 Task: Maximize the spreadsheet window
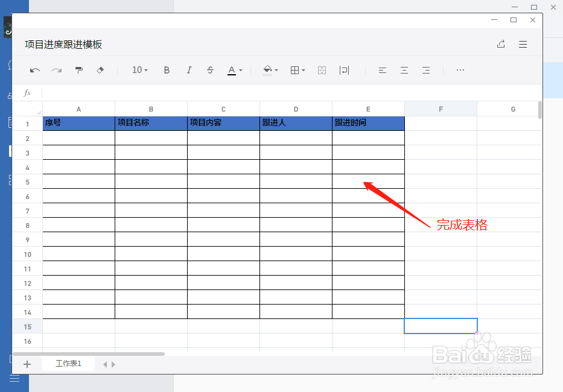coord(514,20)
